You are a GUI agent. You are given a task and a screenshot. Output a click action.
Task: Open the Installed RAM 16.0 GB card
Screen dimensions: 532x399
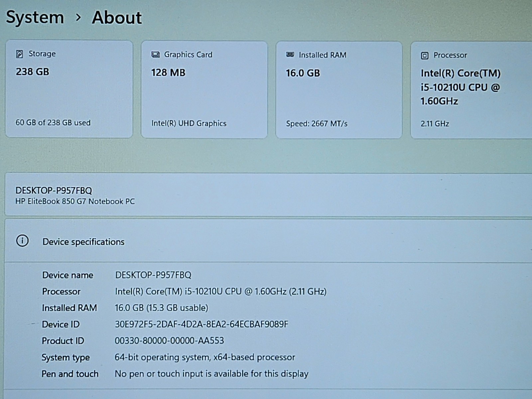pyautogui.click(x=339, y=90)
